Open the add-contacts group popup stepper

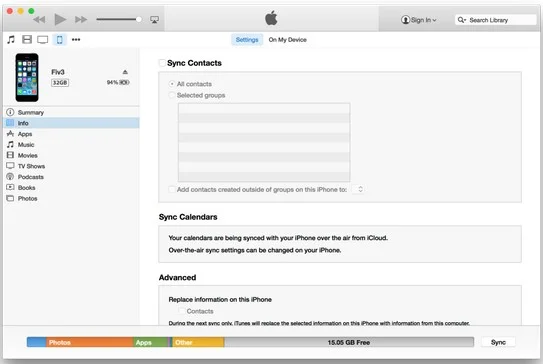click(x=359, y=189)
